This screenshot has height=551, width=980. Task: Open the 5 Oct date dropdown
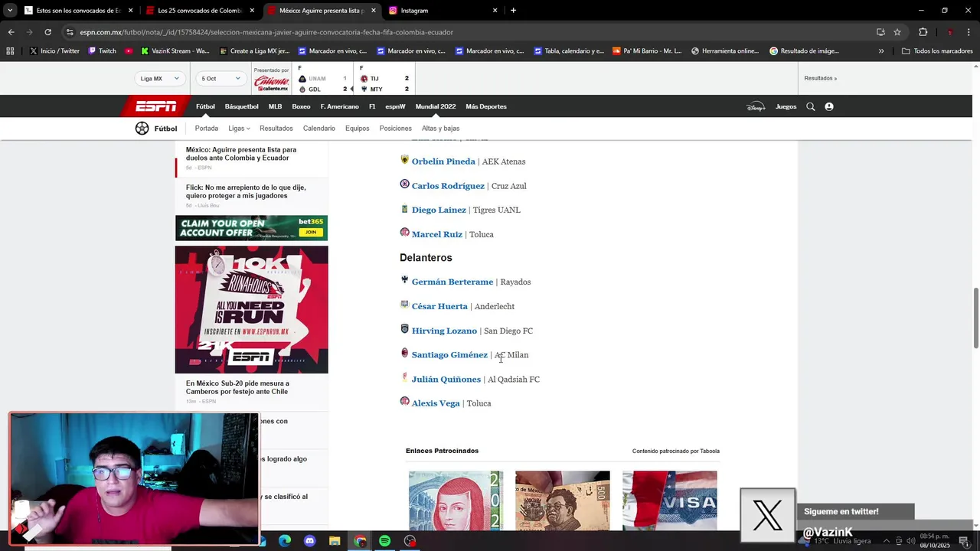(220, 78)
